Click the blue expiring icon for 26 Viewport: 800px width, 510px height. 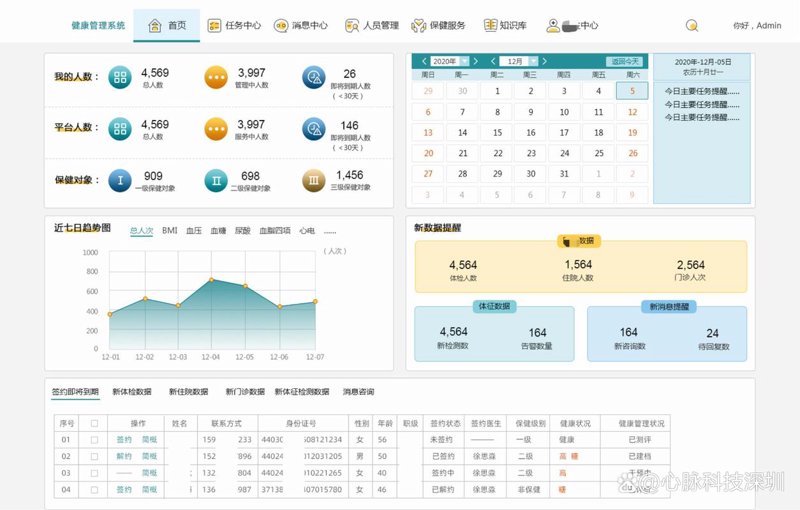point(314,78)
